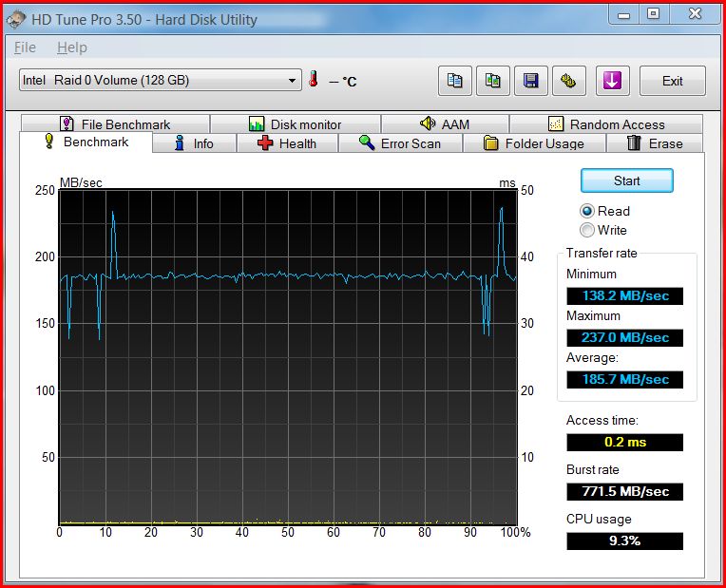Screen dimensions: 726x588
Task: Switch to the Random Access tab
Action: (606, 124)
